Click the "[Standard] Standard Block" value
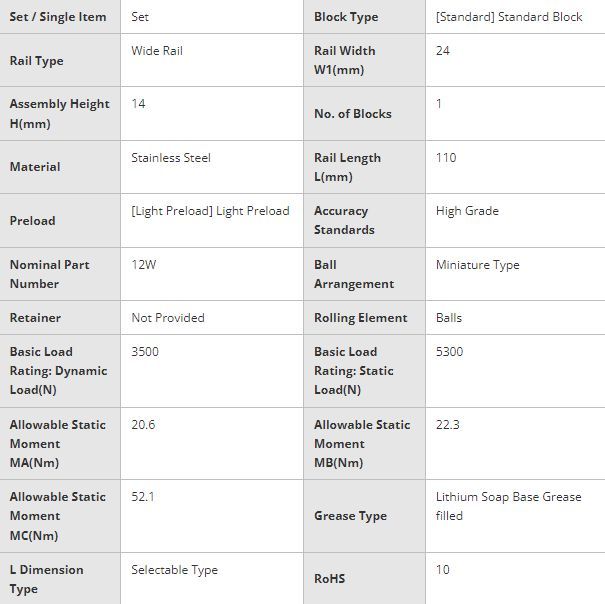The width and height of the screenshot is (605, 604). tap(509, 17)
